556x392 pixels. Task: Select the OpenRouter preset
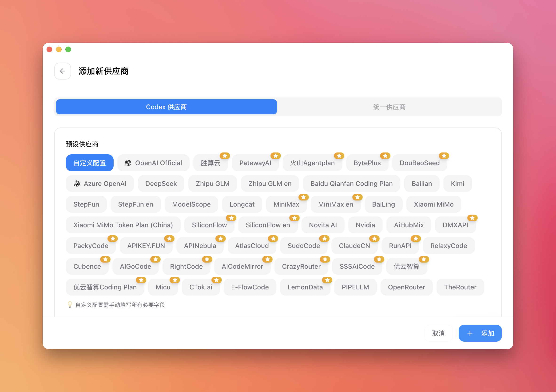[x=407, y=287]
